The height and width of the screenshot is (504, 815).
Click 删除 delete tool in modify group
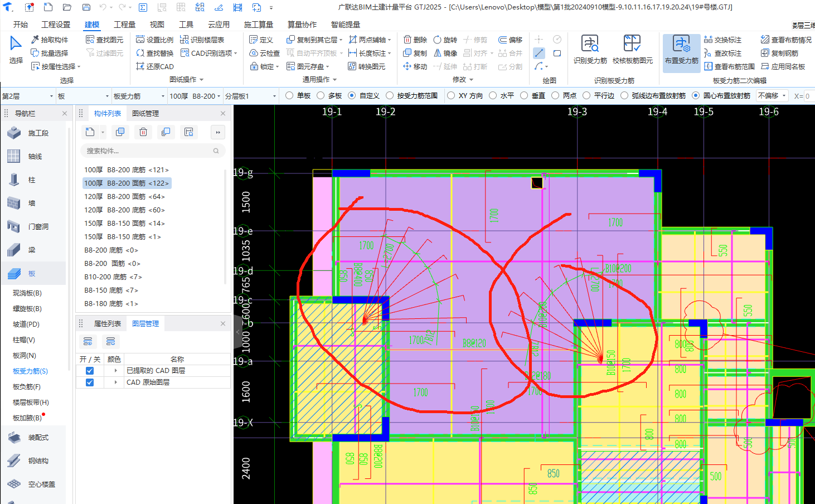[415, 40]
